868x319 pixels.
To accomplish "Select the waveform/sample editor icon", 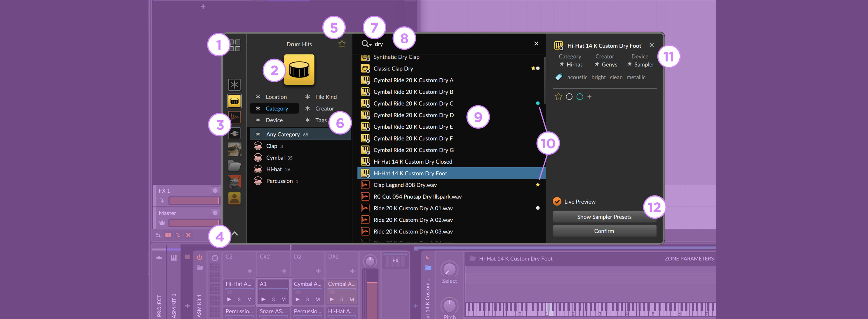I will (x=234, y=116).
